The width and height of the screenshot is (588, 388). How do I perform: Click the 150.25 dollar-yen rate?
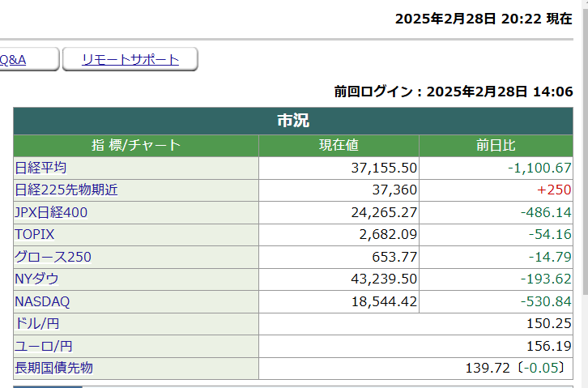(x=549, y=324)
